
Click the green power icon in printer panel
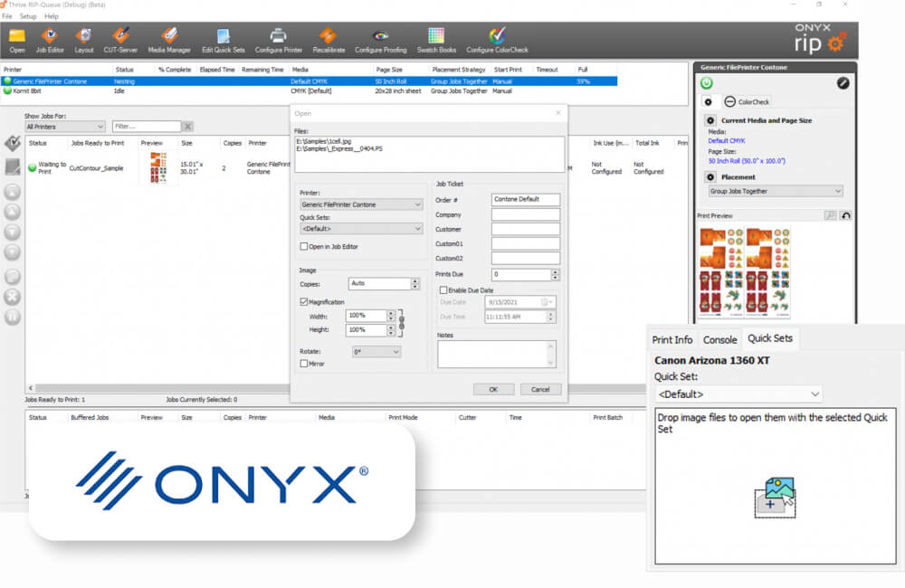(x=707, y=83)
